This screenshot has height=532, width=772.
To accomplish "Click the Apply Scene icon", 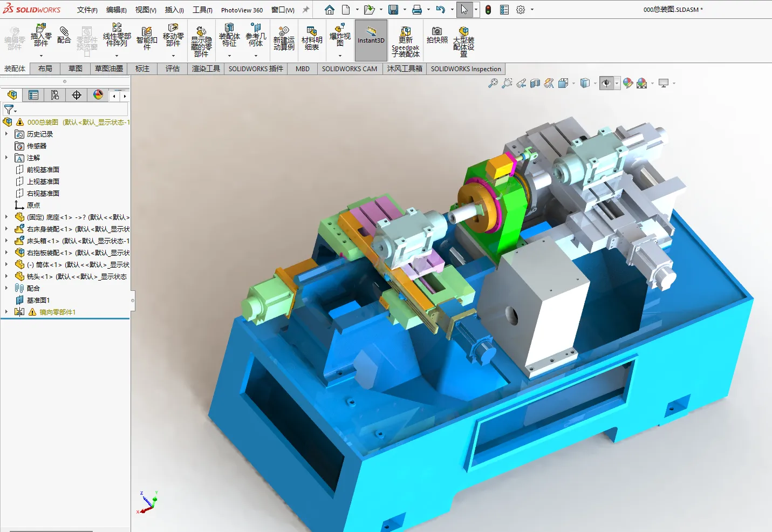I will click(x=642, y=83).
